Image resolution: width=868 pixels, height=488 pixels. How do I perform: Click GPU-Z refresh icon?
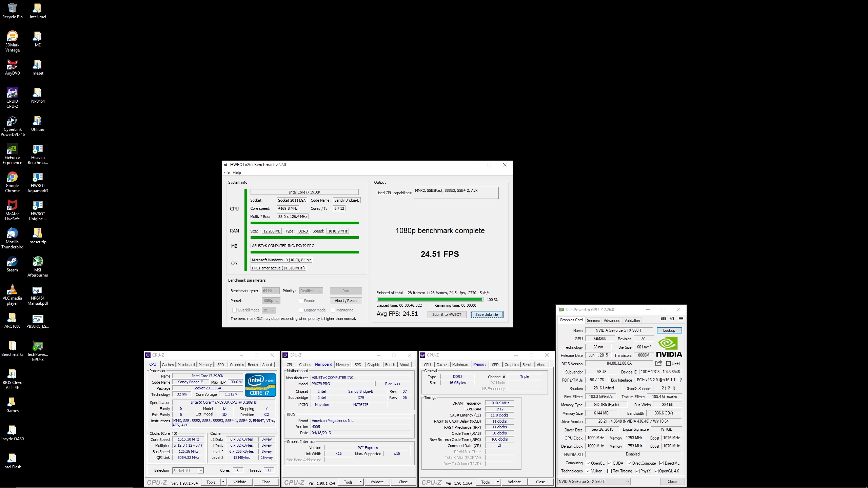click(x=672, y=319)
